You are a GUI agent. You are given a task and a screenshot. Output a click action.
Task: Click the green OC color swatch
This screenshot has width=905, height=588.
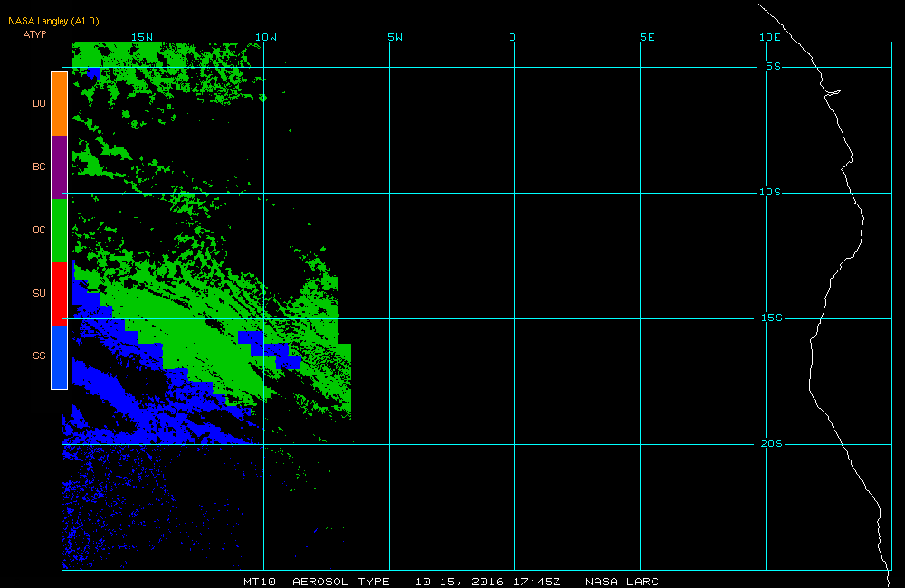click(60, 231)
